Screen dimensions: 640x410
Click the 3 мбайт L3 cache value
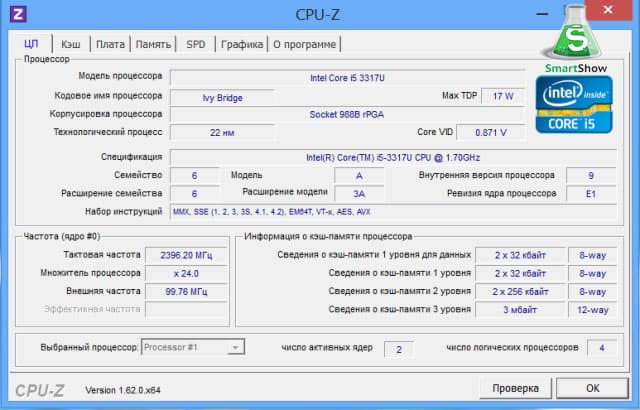point(520,310)
